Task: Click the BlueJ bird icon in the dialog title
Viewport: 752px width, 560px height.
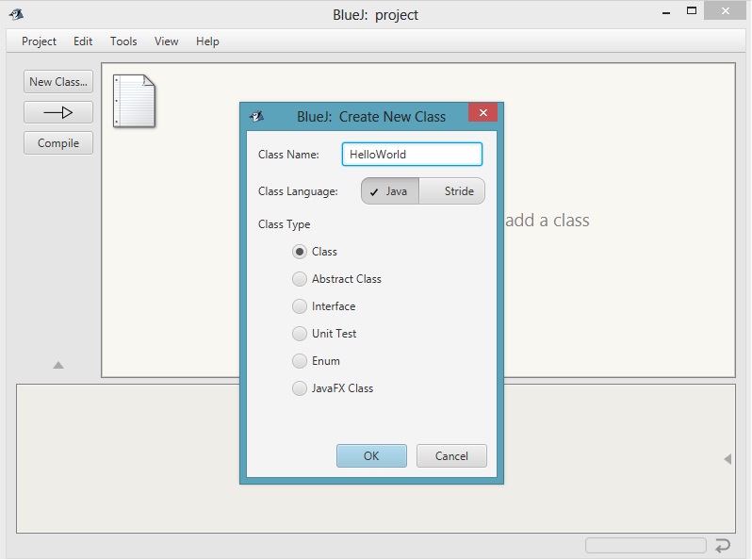Action: click(x=257, y=116)
